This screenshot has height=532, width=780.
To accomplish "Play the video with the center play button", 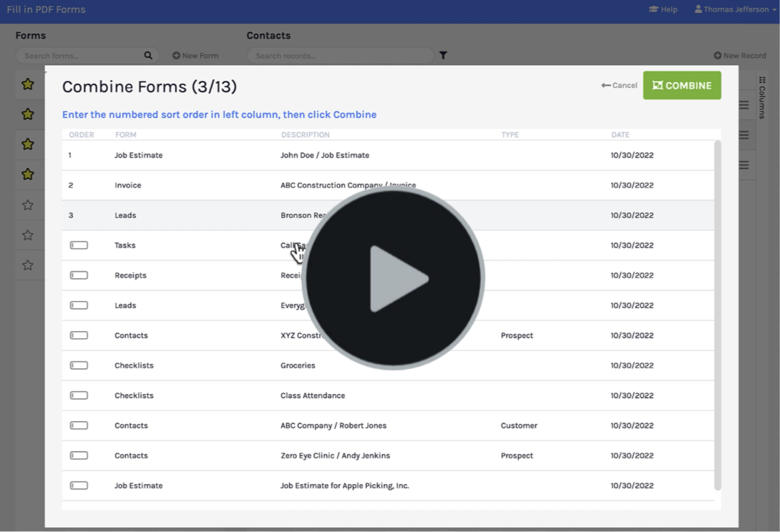I will coord(393,278).
